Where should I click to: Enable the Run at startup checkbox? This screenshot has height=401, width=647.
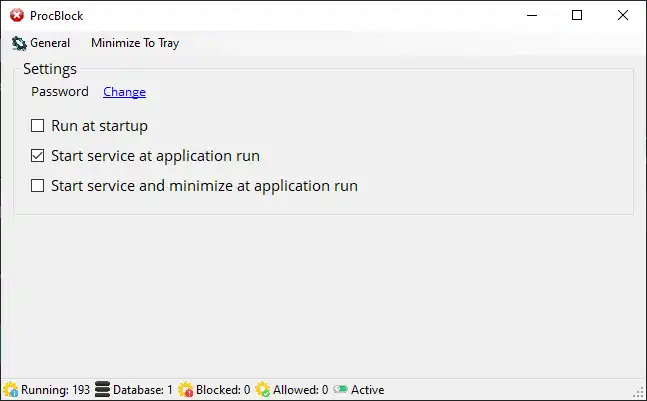pyautogui.click(x=38, y=126)
